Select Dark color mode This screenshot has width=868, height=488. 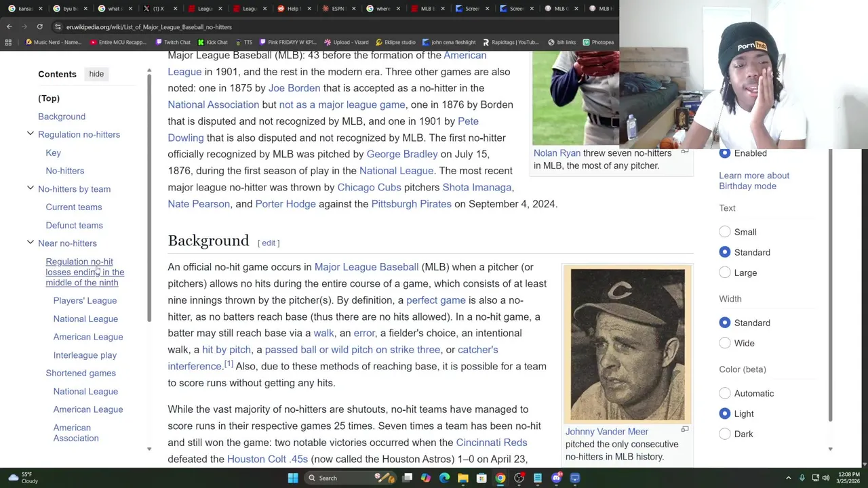[725, 434]
